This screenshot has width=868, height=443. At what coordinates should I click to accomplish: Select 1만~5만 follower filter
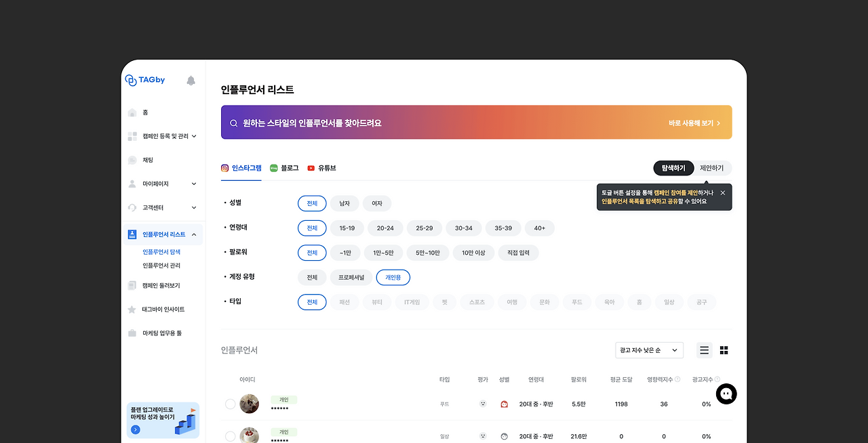(384, 253)
